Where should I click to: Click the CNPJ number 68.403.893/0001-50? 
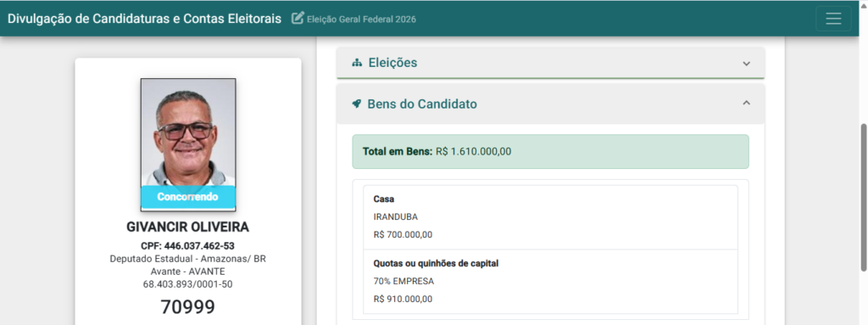(x=187, y=284)
